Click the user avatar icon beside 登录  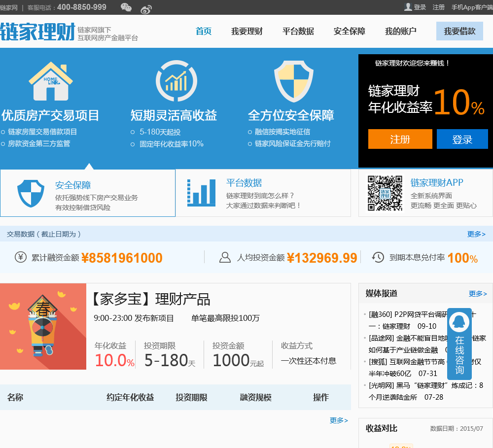(408, 7)
